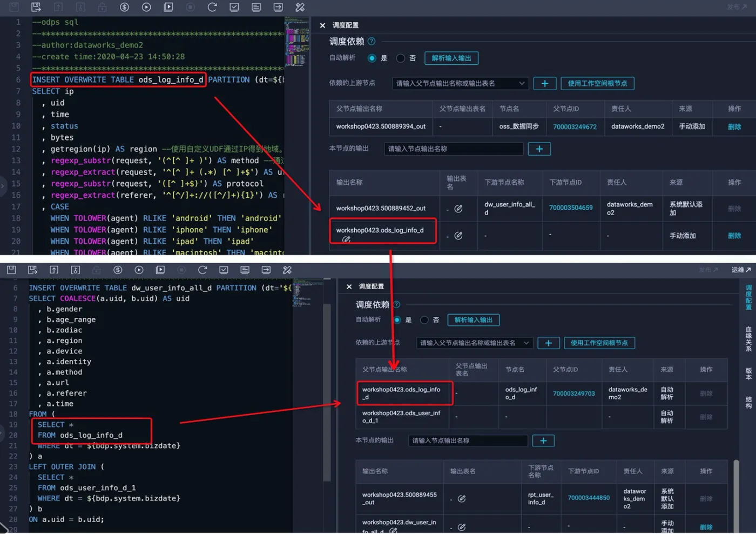This screenshot has width=756, height=534.
Task: Focus 请输入节点输出名称 field in dw_user_info_all_d panel
Action: [468, 440]
